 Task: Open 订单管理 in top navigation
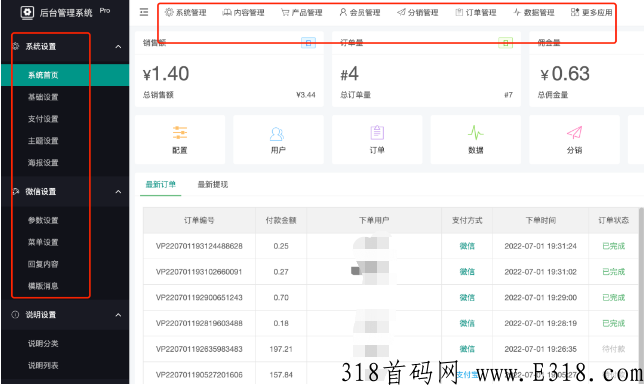pyautogui.click(x=476, y=13)
